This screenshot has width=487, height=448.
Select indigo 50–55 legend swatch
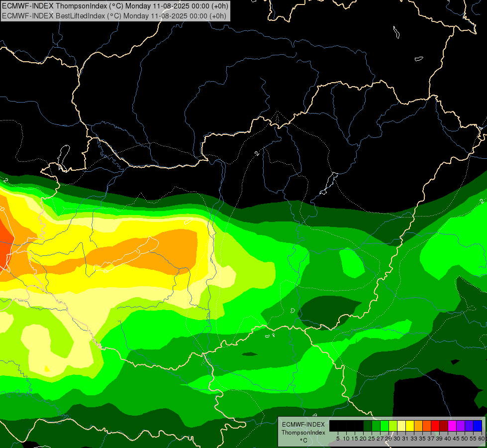point(469,426)
